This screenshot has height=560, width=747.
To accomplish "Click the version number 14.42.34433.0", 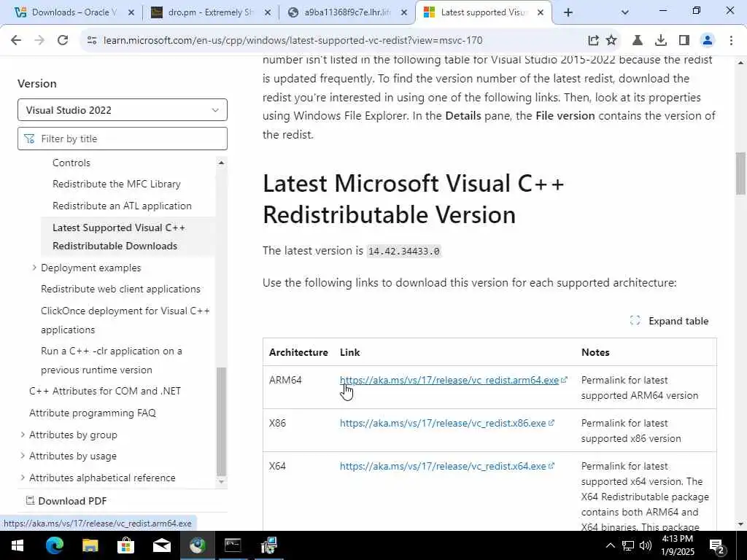I will click(404, 251).
